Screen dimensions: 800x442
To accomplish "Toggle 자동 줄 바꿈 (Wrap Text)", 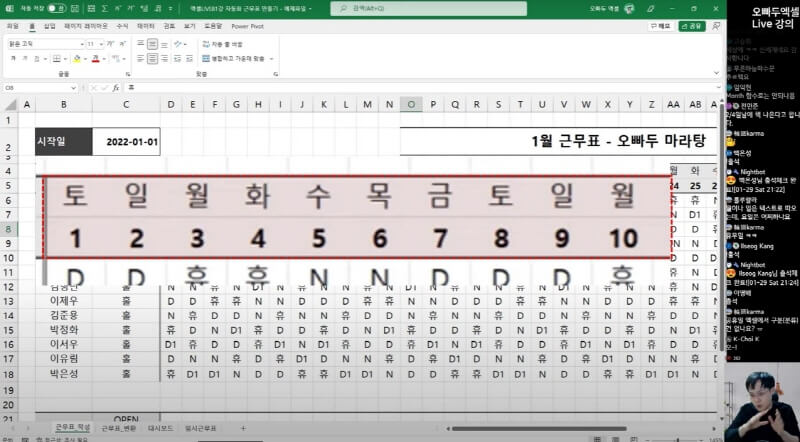I will pyautogui.click(x=222, y=44).
